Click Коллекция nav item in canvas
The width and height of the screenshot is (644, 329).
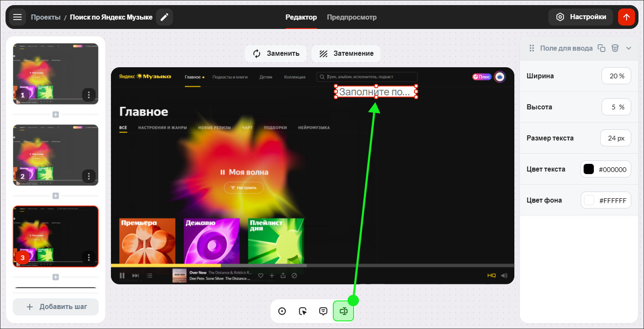pos(295,77)
